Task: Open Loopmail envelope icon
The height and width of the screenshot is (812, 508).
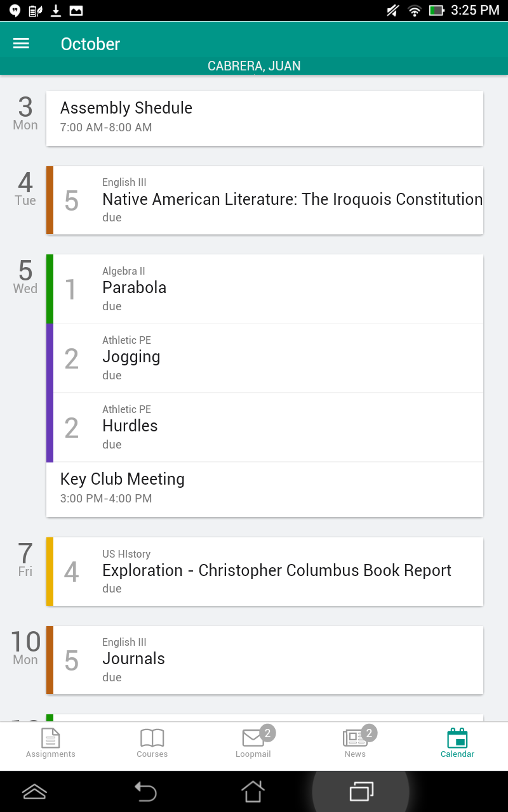Action: click(x=253, y=739)
